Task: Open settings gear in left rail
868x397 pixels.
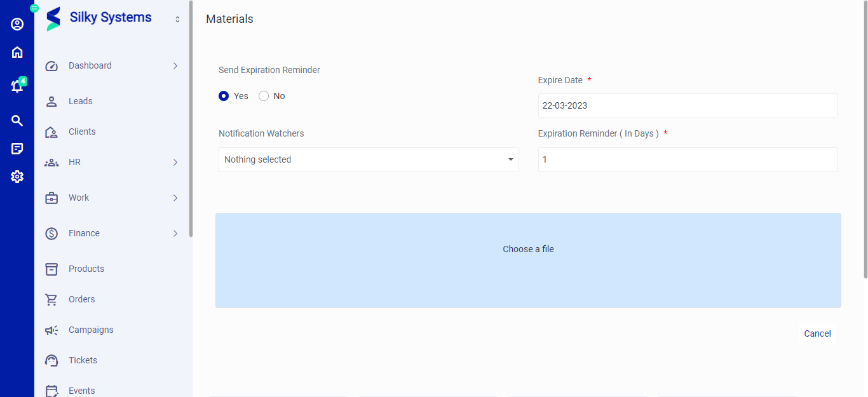Action: point(17,177)
